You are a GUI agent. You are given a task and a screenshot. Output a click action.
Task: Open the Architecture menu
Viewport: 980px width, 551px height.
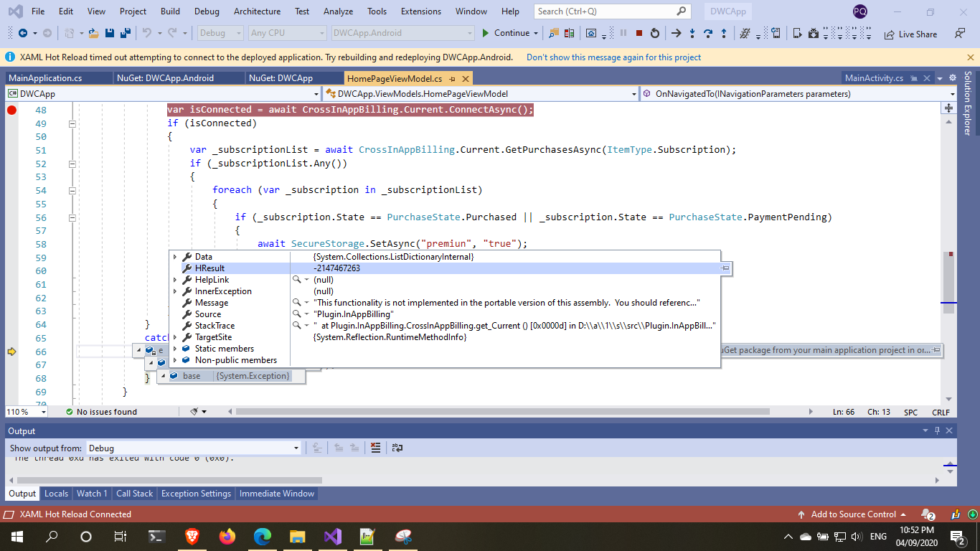(x=257, y=11)
